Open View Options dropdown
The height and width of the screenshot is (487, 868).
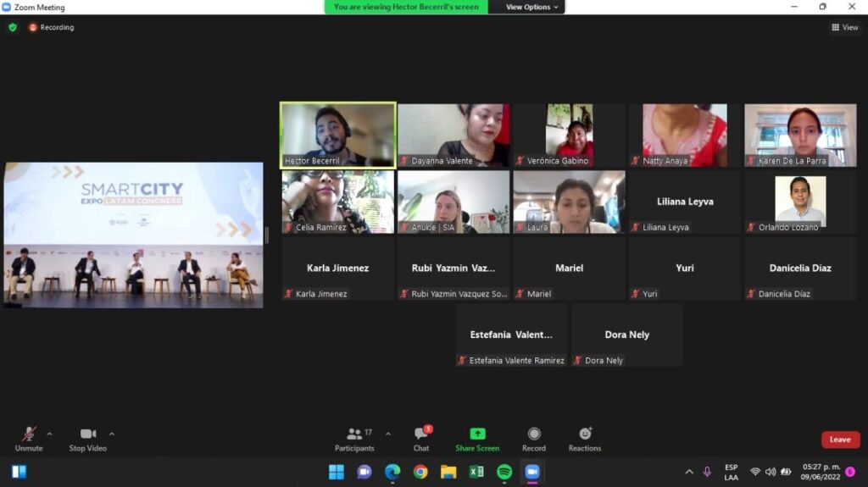(x=531, y=7)
